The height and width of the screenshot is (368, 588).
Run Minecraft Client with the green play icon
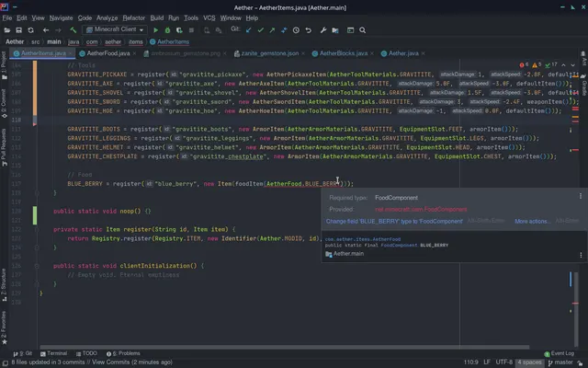point(156,30)
